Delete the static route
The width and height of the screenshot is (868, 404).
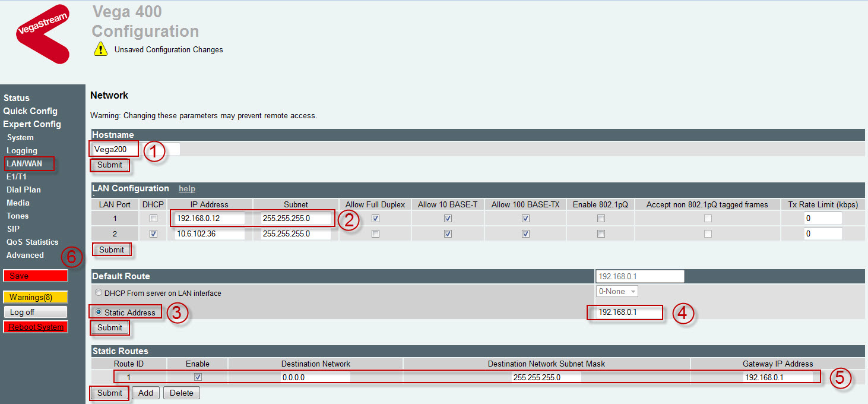[182, 393]
